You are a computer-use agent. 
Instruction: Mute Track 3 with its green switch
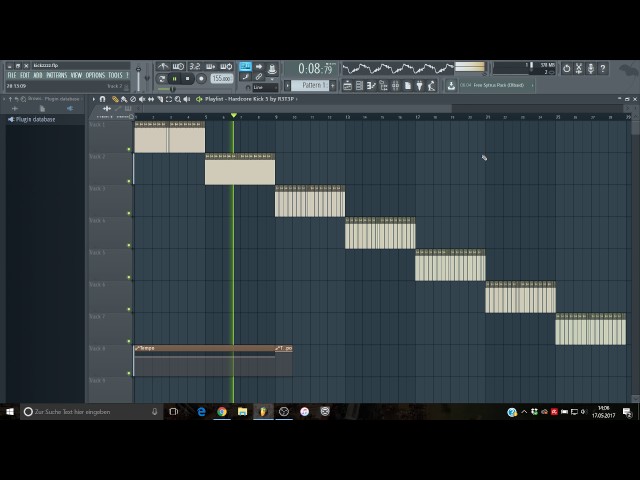tap(129, 213)
